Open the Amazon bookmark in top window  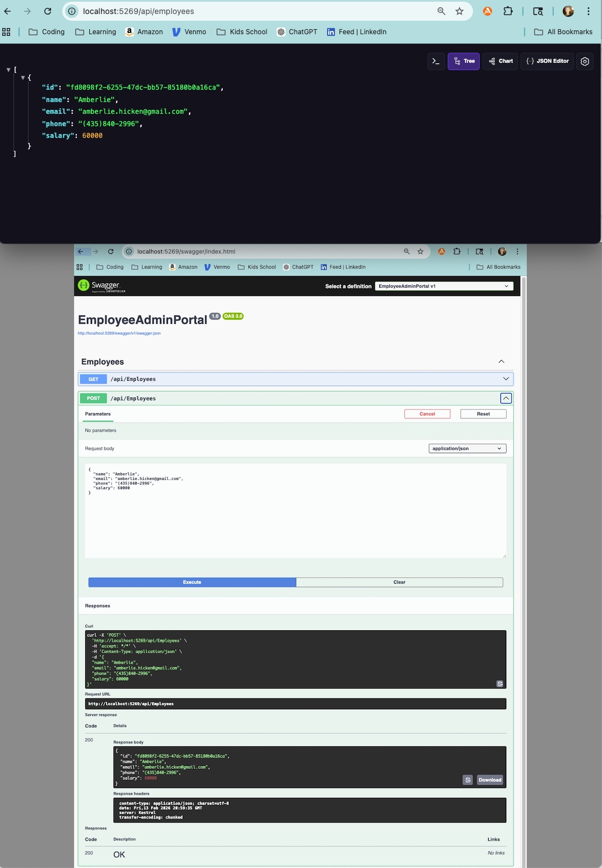click(x=144, y=32)
